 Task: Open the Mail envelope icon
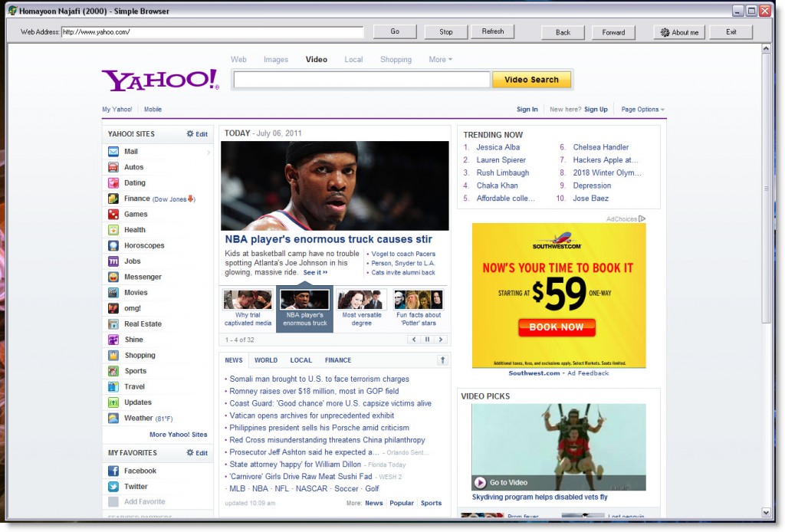point(113,152)
